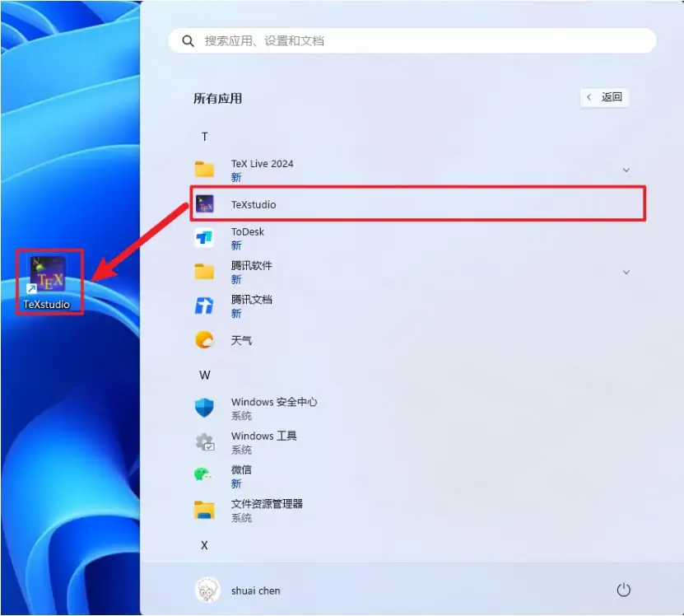Expand the TeX Live 2024 folder chevron
The width and height of the screenshot is (684, 616).
[x=626, y=170]
